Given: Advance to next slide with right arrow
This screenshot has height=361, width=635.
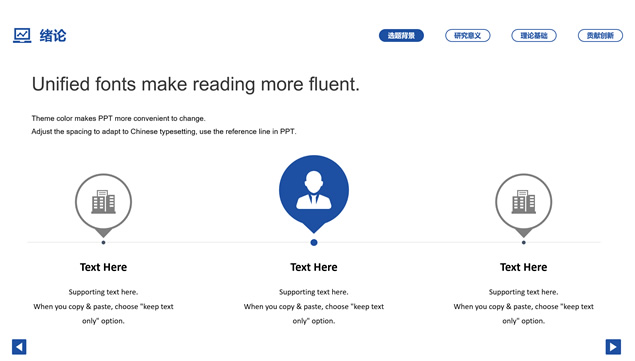Looking at the screenshot, I should [x=613, y=347].
